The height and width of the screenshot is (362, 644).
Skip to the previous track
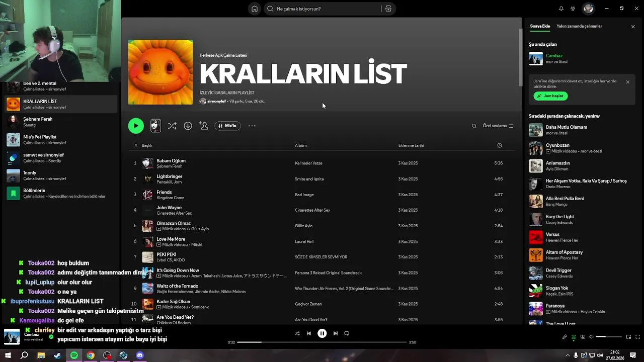tap(308, 333)
